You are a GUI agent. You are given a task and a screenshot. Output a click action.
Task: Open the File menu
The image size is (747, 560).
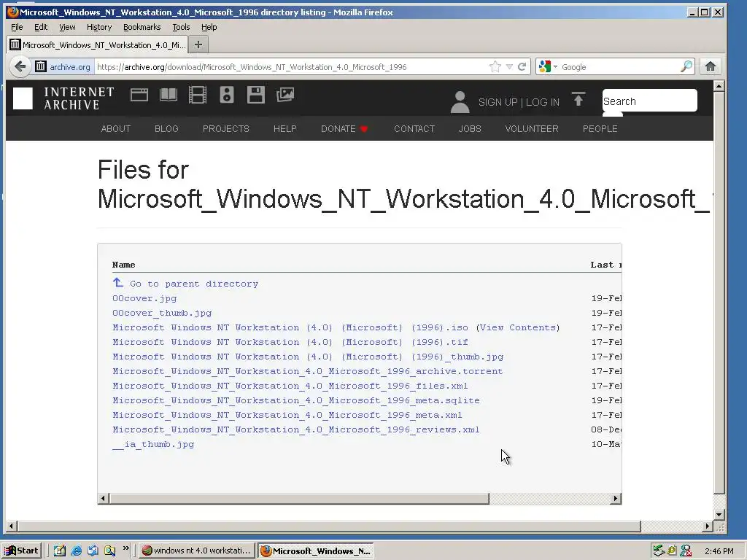click(17, 27)
